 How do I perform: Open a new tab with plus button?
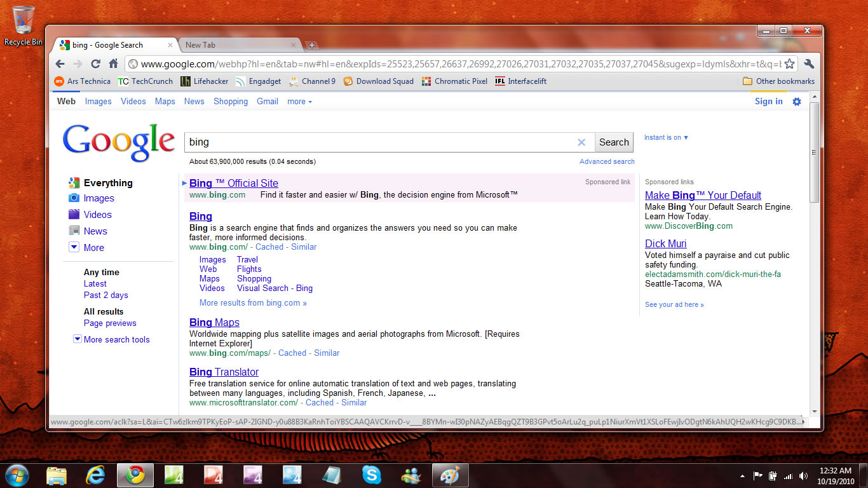coord(311,45)
